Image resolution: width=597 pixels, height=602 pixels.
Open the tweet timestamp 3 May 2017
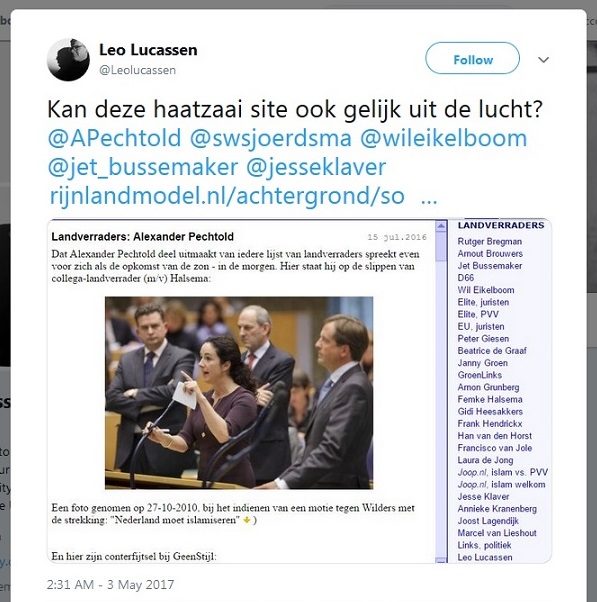[x=110, y=584]
